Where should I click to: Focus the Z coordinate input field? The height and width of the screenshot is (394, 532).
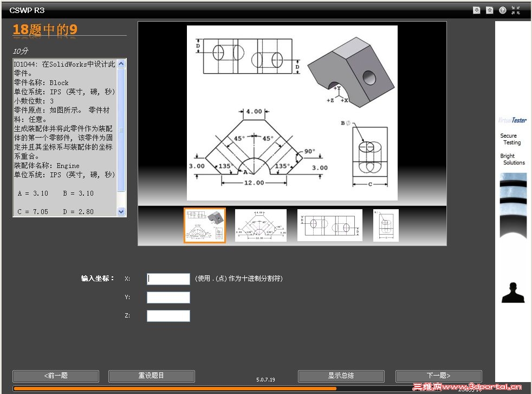[168, 316]
